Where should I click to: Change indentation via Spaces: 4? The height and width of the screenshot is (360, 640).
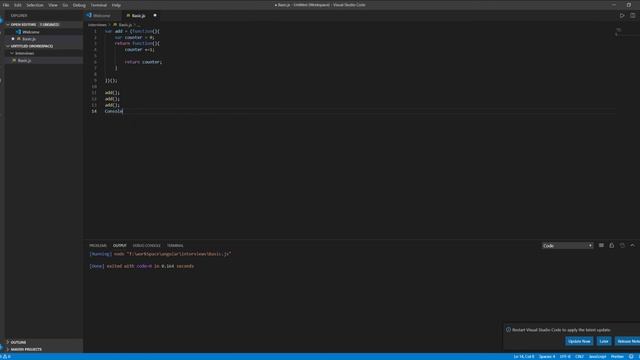coord(547,357)
